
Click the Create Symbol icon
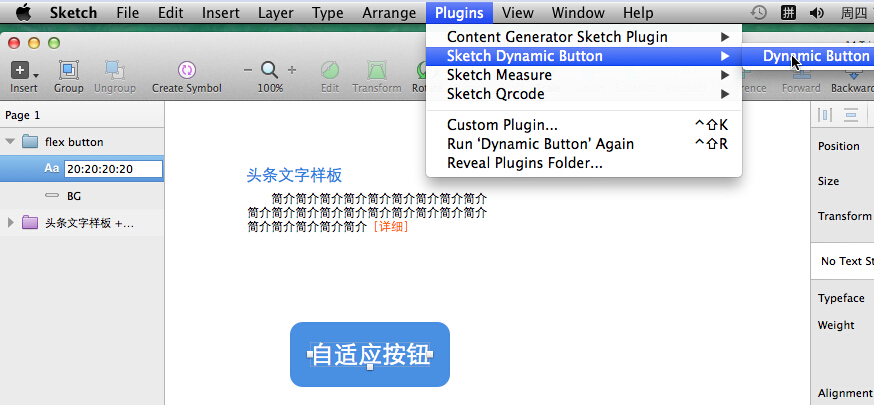coord(186,70)
